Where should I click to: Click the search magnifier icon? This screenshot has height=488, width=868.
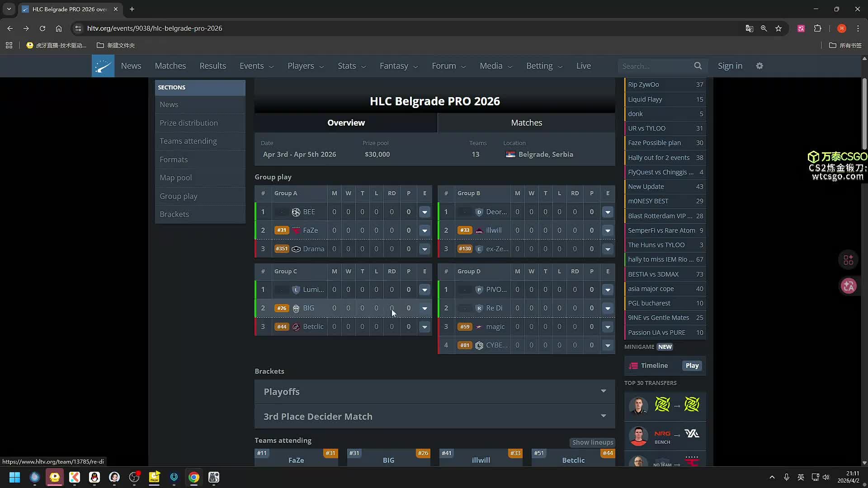pyautogui.click(x=698, y=66)
